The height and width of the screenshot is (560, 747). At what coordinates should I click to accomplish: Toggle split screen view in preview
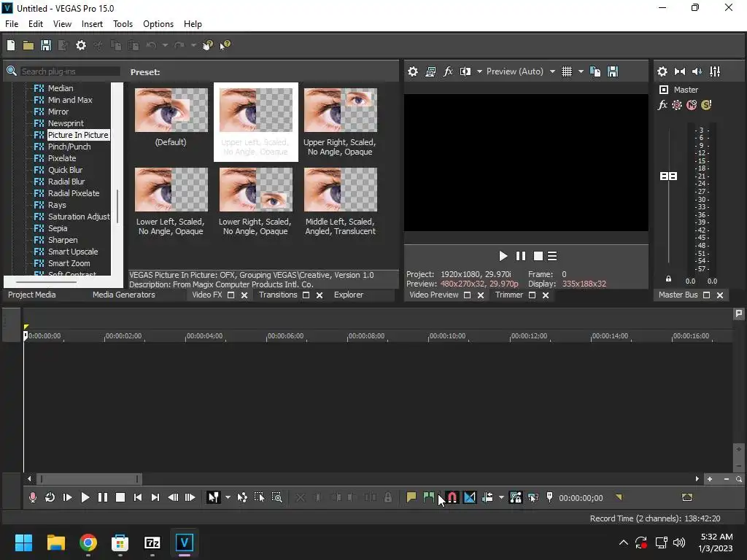[465, 71]
